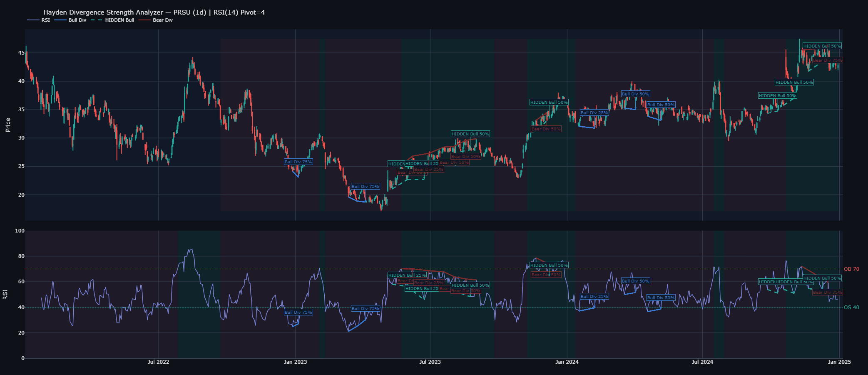Click the Jan 2024 x-axis tick label
This screenshot has width=868, height=375.
tap(567, 362)
